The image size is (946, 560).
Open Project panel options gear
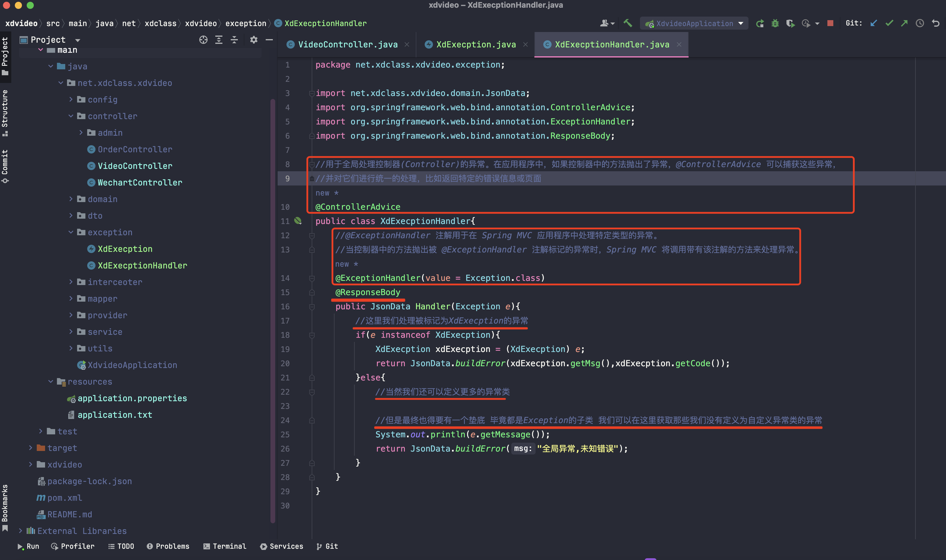(x=254, y=40)
